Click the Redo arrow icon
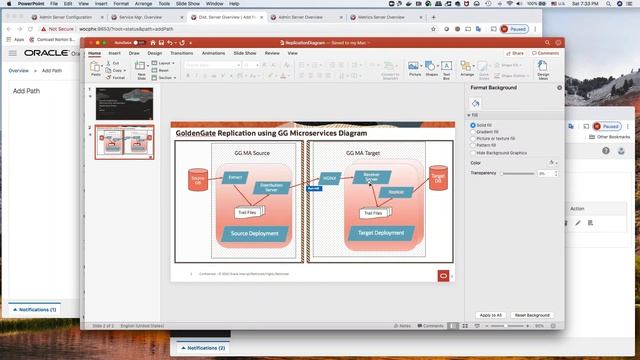This screenshot has width=640, height=360. [182, 42]
